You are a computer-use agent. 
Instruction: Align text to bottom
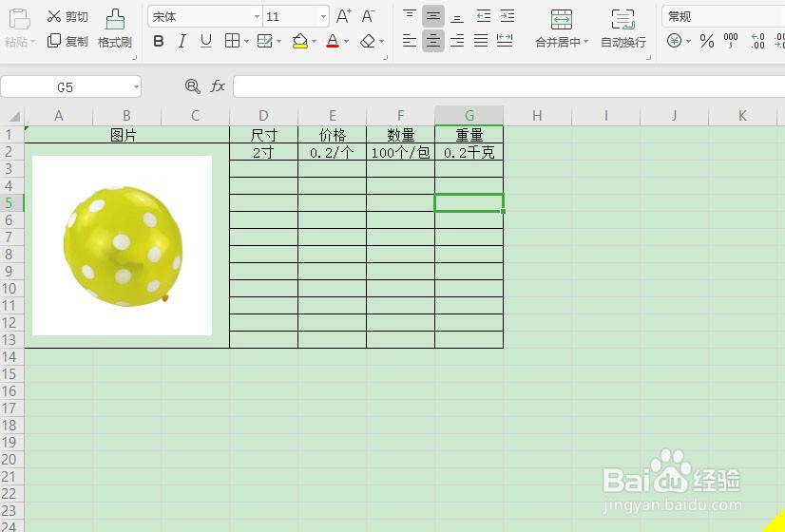click(456, 18)
